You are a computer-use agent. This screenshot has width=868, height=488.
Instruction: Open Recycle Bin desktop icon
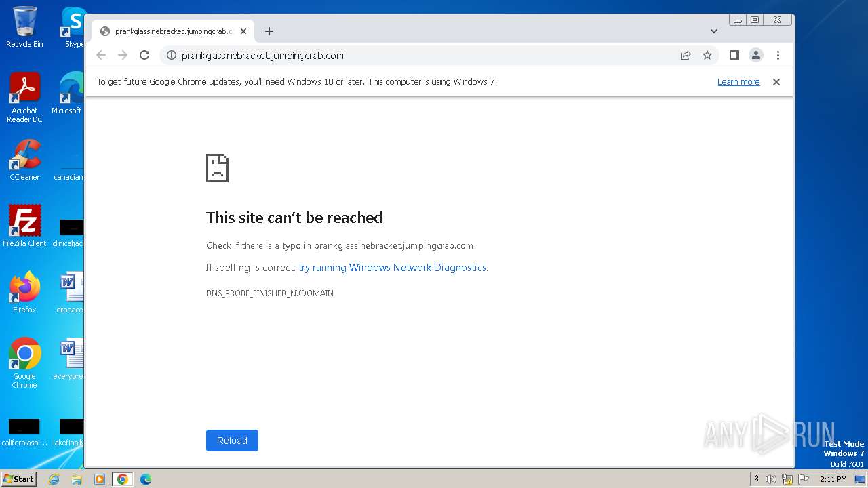pos(24,27)
